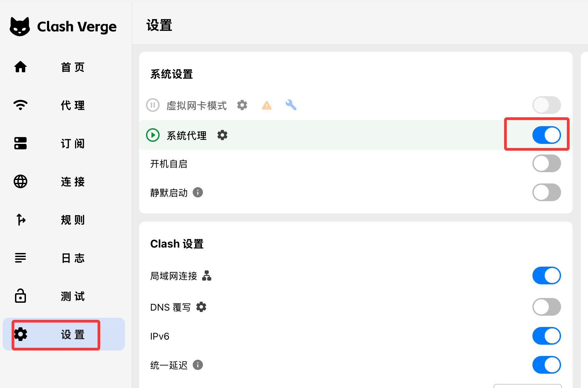Click the blue wrench install icon
Viewport: 588px width, 388px height.
pyautogui.click(x=291, y=105)
